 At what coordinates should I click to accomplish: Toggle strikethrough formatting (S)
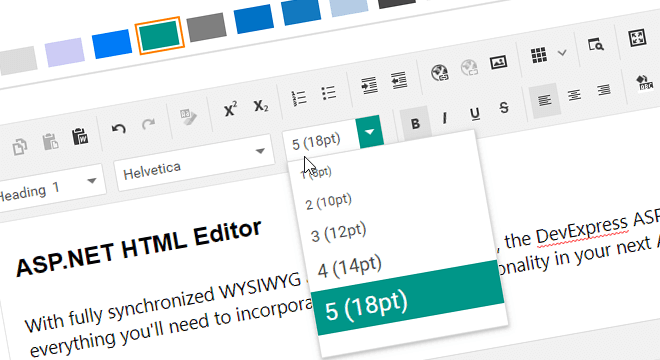pyautogui.click(x=504, y=108)
